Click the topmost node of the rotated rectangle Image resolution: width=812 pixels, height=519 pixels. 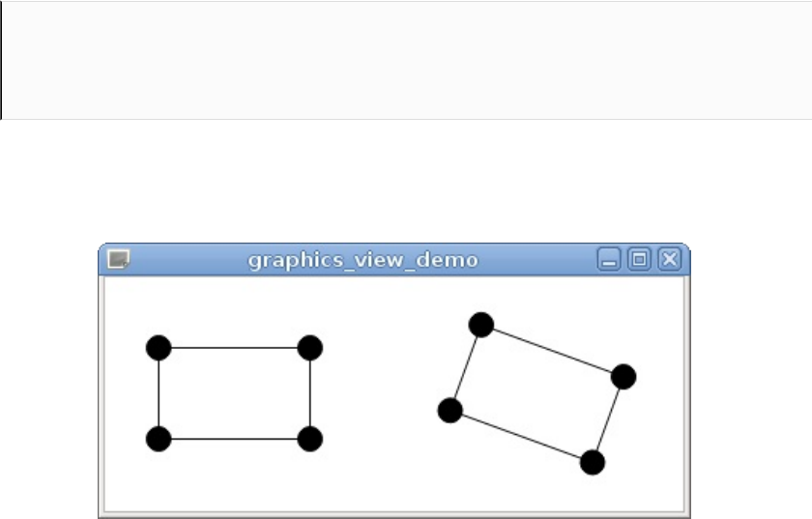[x=481, y=325]
